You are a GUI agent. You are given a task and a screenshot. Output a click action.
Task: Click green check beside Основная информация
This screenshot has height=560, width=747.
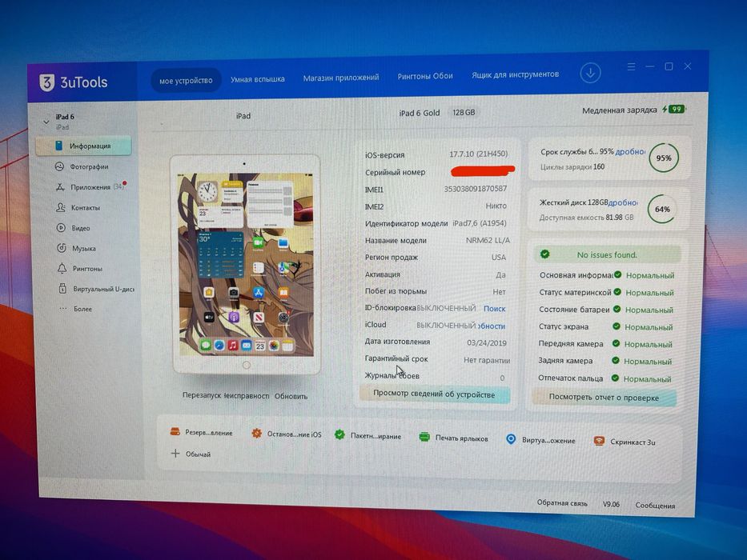pos(618,274)
